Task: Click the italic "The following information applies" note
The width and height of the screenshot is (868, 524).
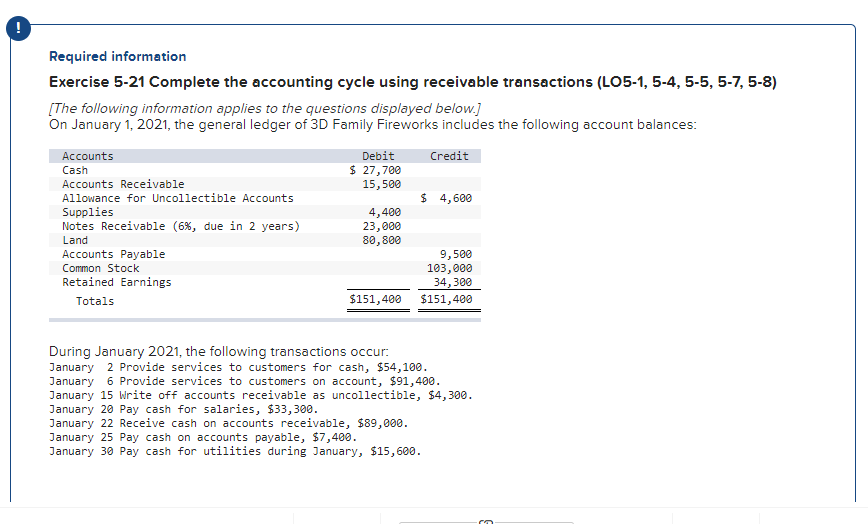Action: click(x=265, y=108)
